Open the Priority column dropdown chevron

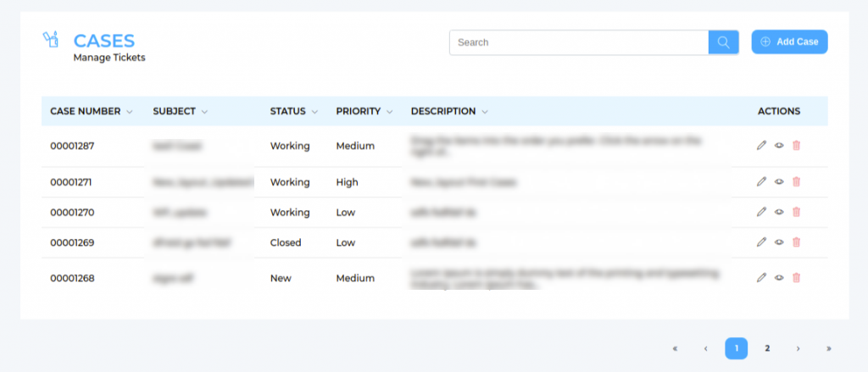tap(389, 112)
